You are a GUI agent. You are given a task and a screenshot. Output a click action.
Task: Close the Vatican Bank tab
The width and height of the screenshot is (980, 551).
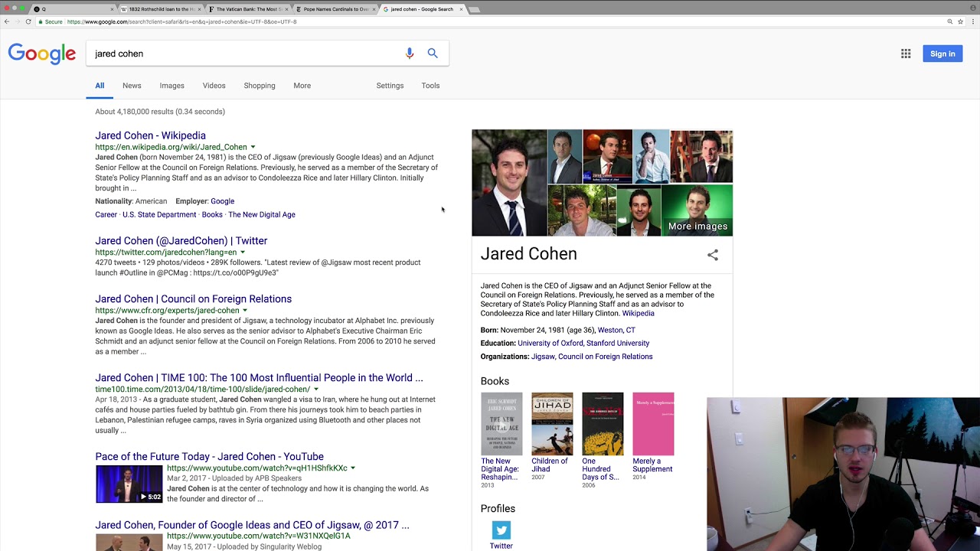(287, 9)
